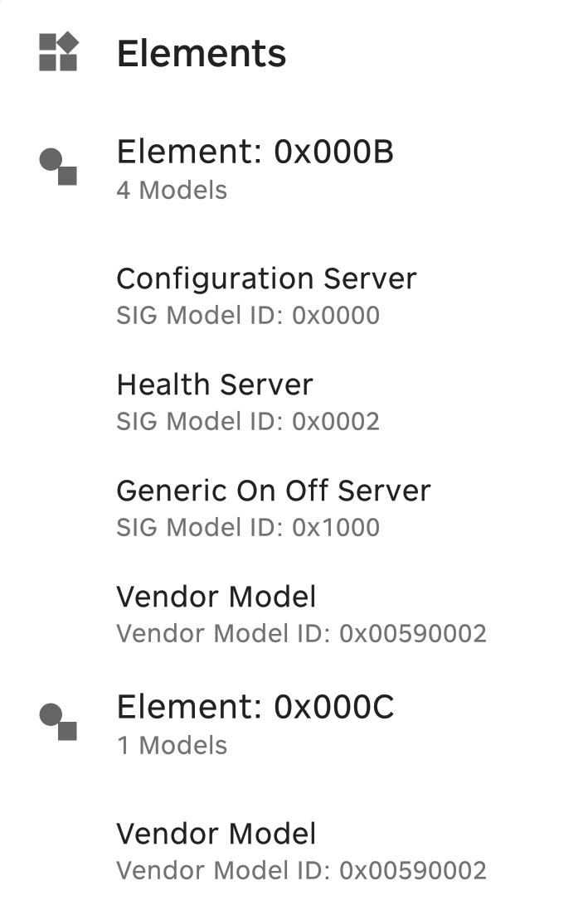Open Vendor Model under Element 0x000C
Viewport: 588px width, 924px height.
[x=216, y=834]
